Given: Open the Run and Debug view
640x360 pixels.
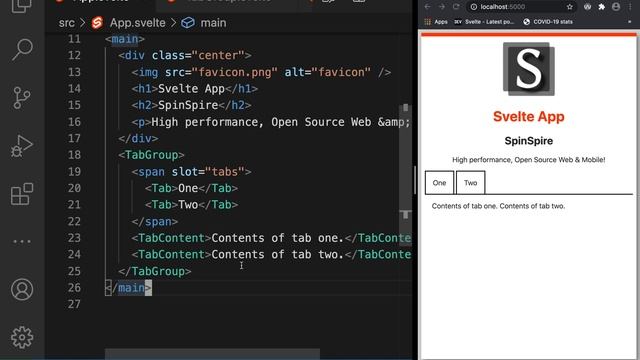Looking at the screenshot, I should click(x=22, y=146).
